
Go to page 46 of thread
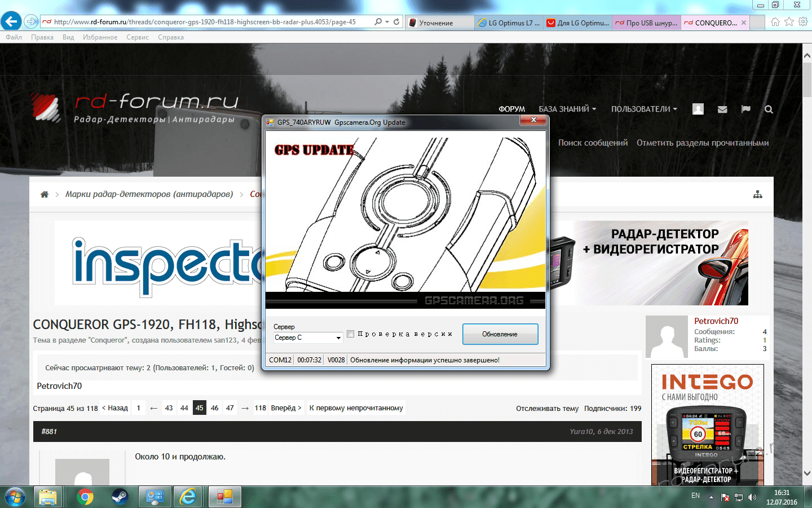215,408
